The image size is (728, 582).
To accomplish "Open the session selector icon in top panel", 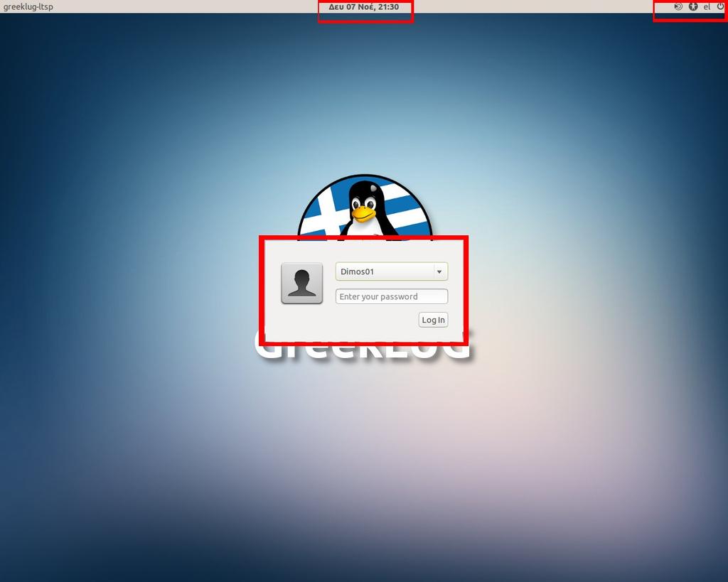I will [x=678, y=6].
